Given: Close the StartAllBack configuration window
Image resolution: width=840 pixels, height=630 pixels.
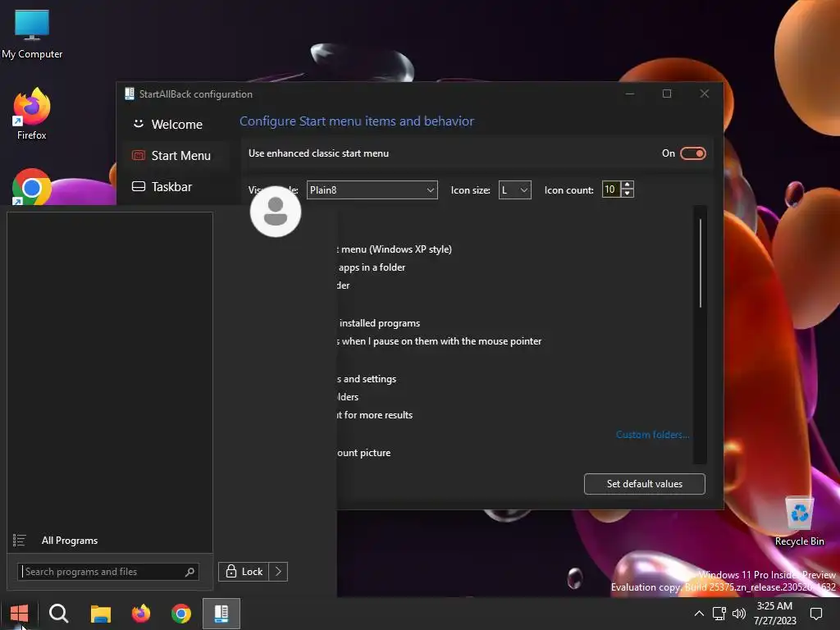Looking at the screenshot, I should 705,94.
